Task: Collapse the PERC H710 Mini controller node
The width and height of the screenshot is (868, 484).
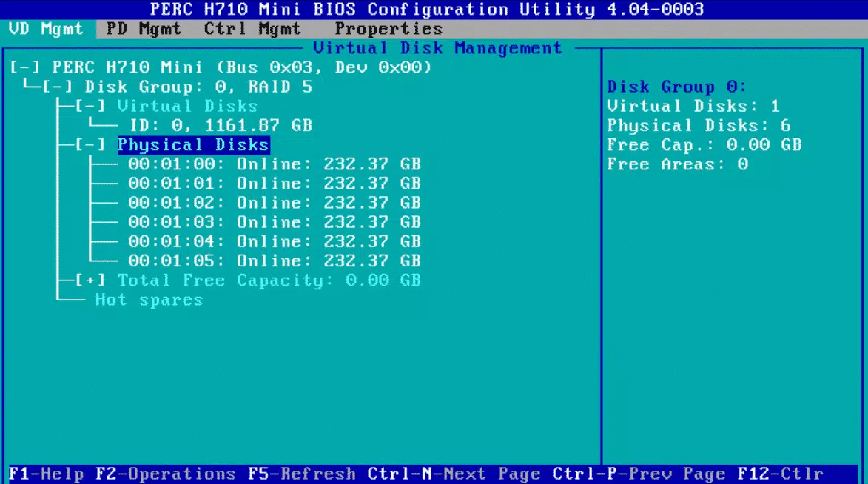Action: (25, 67)
